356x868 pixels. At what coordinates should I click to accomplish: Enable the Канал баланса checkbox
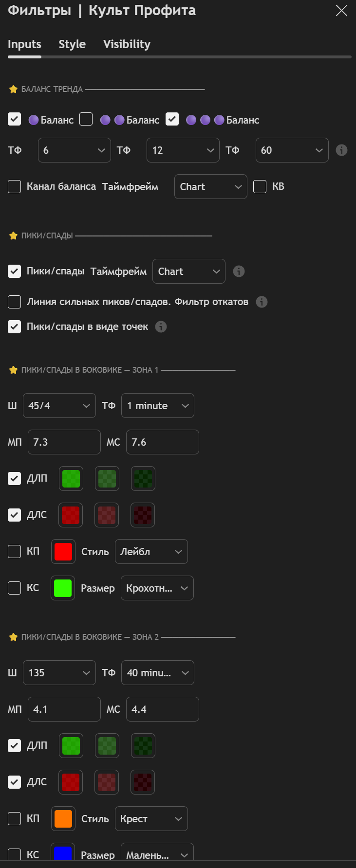coord(15,187)
